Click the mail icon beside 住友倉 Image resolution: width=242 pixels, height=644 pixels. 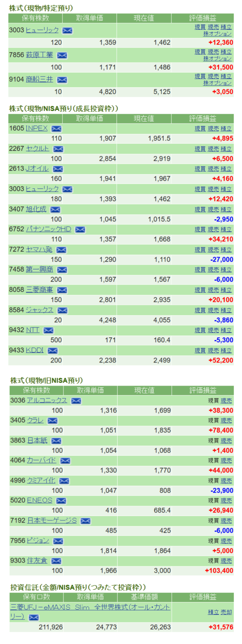pos(56,561)
